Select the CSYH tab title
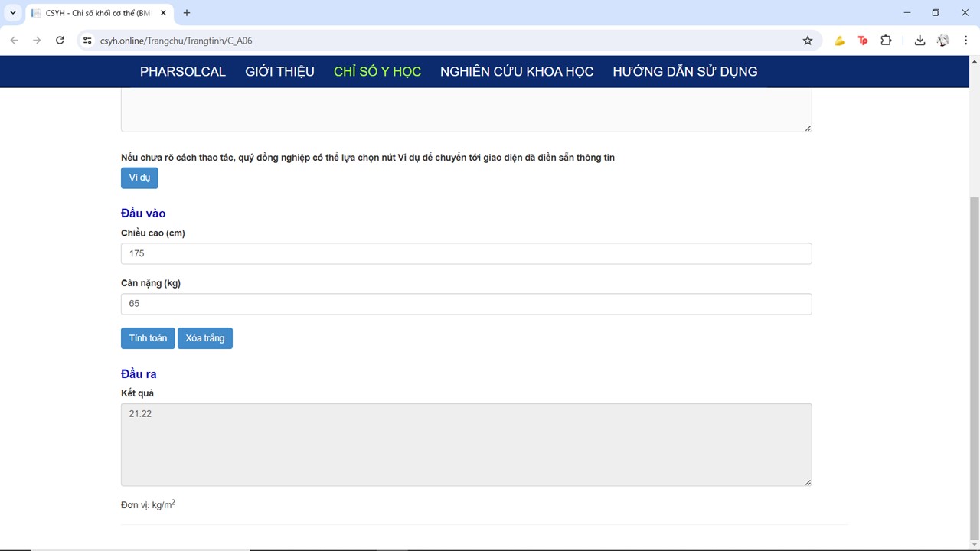980x551 pixels. (x=98, y=13)
